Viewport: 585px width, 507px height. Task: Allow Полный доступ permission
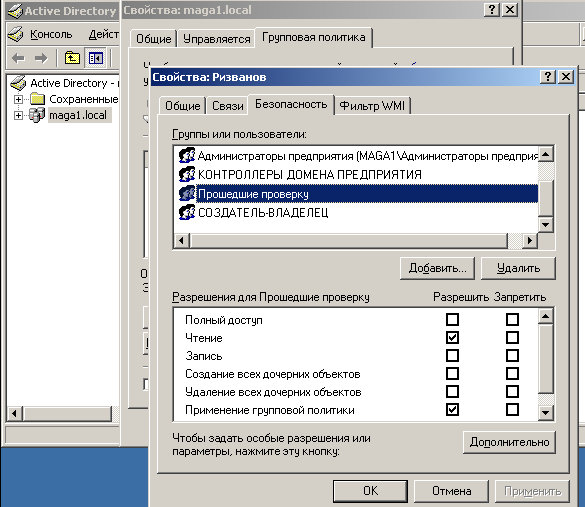pos(452,319)
